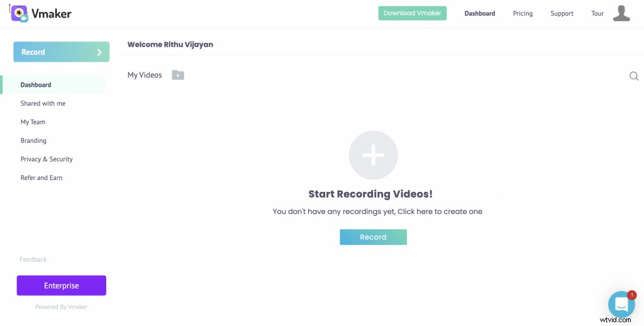Open the user profile avatar menu

(621, 14)
